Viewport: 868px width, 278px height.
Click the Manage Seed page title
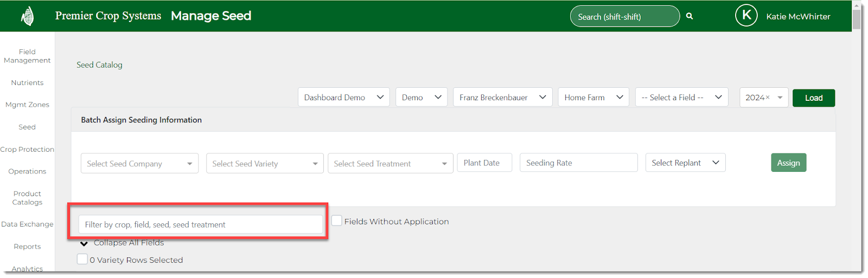pyautogui.click(x=211, y=16)
